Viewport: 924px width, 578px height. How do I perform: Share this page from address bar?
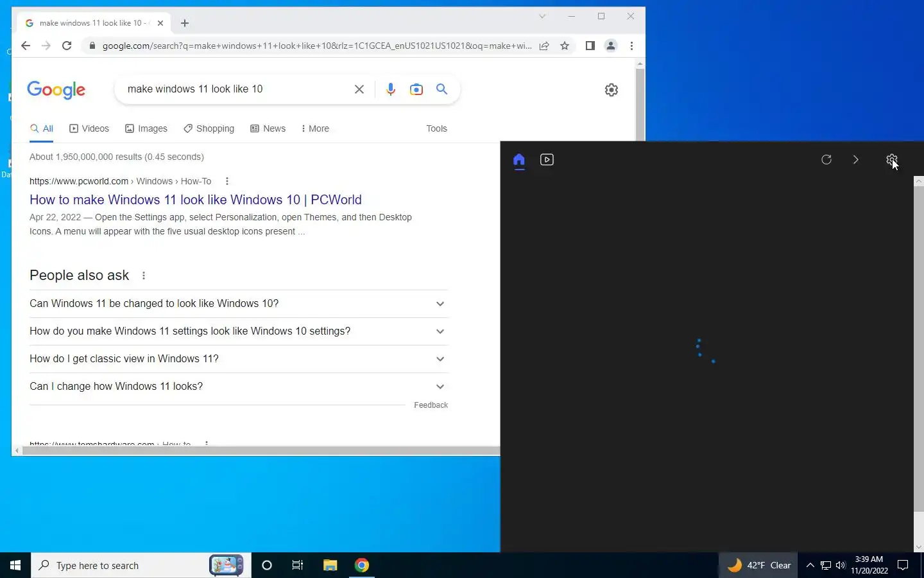pos(544,46)
